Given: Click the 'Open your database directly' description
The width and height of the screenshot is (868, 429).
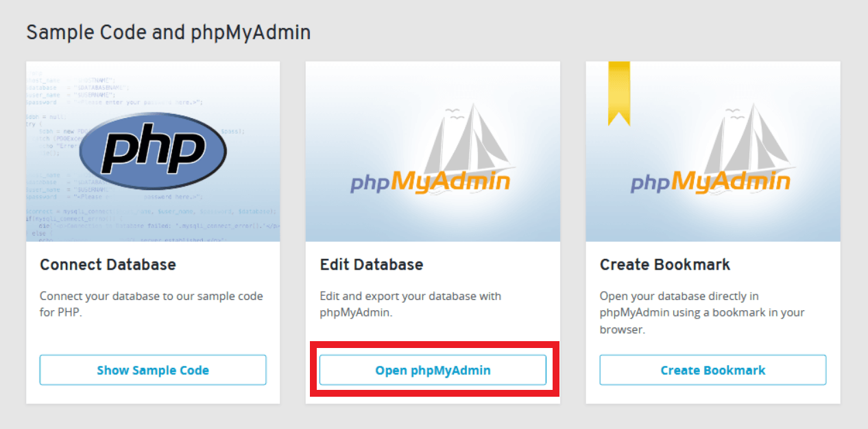Looking at the screenshot, I should click(702, 312).
